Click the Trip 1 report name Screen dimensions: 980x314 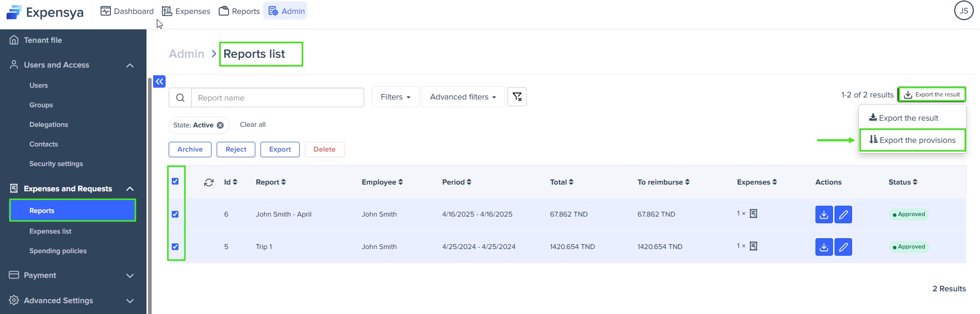point(264,246)
